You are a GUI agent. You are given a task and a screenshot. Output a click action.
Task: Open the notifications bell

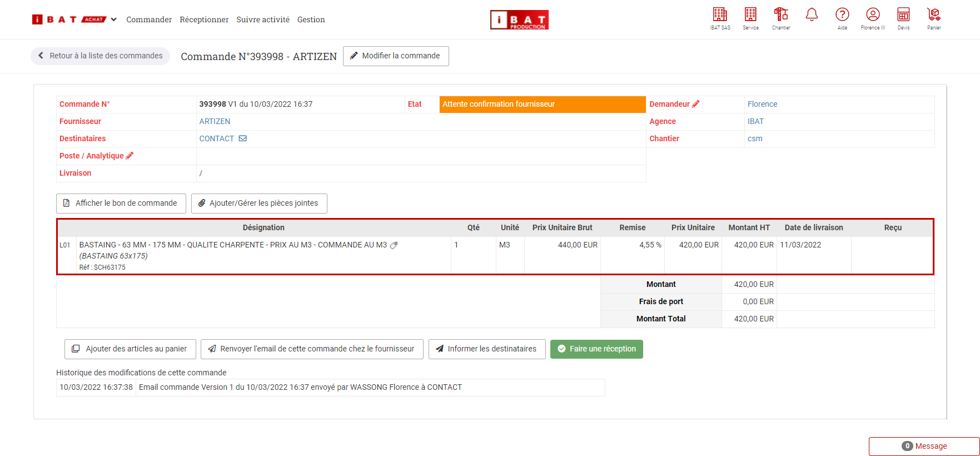[812, 15]
